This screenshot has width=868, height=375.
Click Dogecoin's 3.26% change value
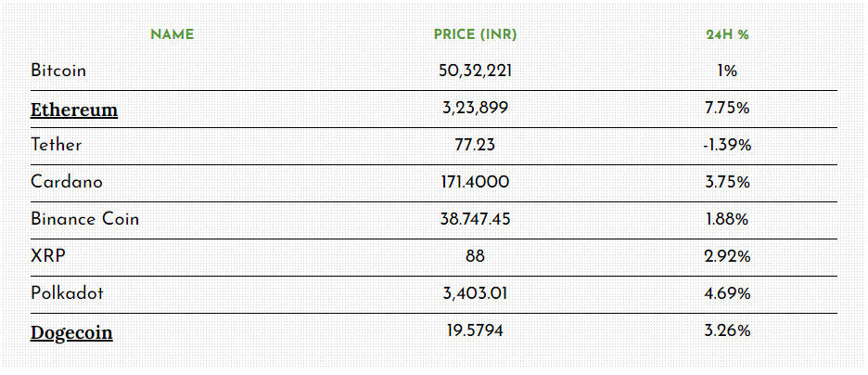[727, 331]
